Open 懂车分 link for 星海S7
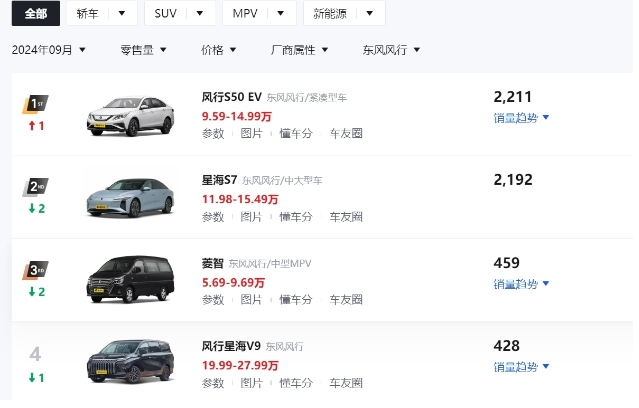The height and width of the screenshot is (408, 639). tap(295, 217)
